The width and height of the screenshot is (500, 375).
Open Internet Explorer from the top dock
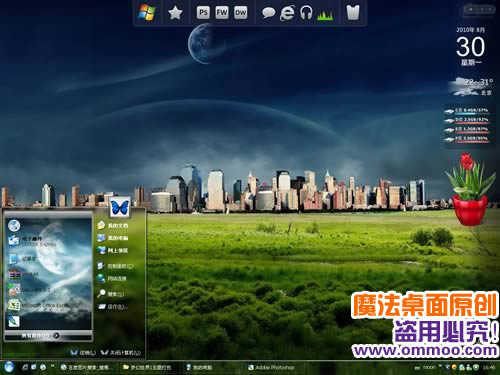[x=287, y=13]
